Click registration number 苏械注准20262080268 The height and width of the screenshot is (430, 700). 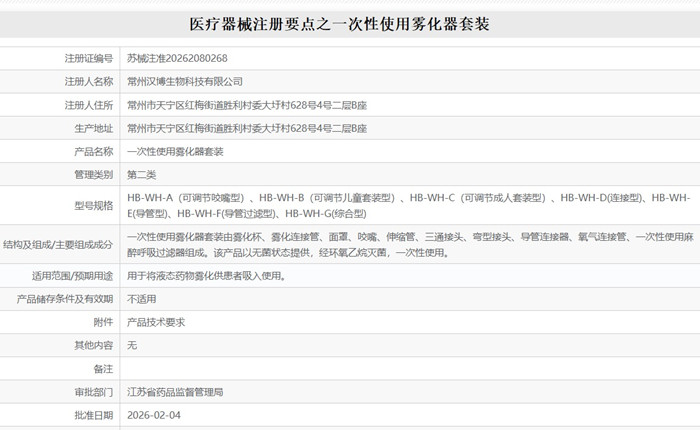pyautogui.click(x=177, y=58)
